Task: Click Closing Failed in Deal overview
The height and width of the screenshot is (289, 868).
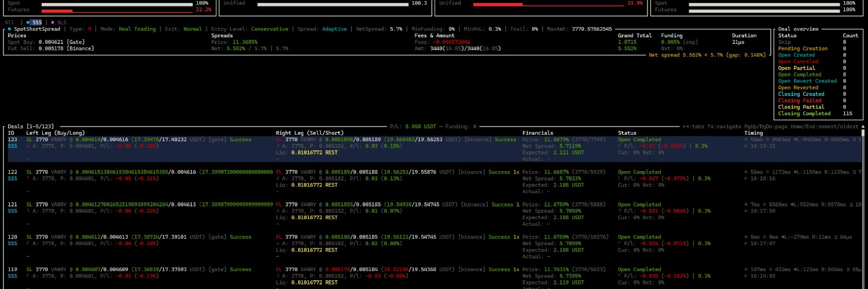Action: point(800,101)
